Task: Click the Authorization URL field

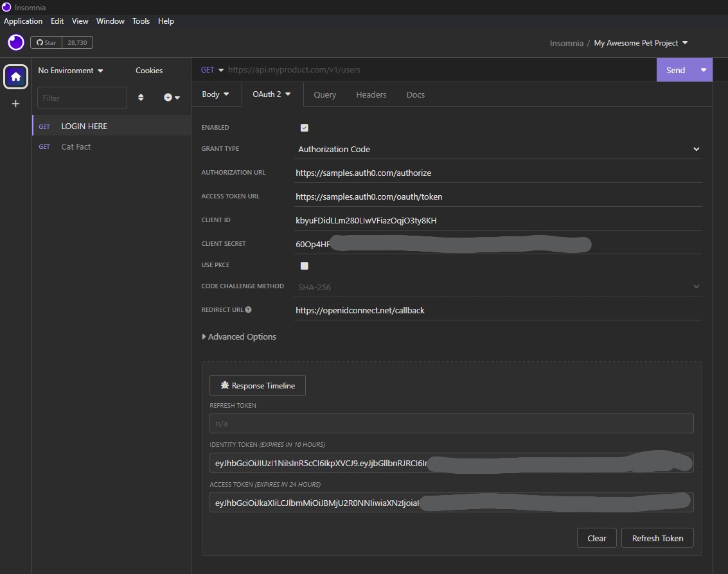Action: pos(498,173)
